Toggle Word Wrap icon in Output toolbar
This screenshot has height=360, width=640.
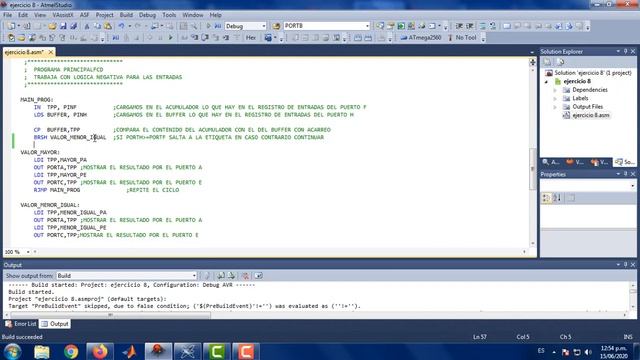(x=258, y=276)
